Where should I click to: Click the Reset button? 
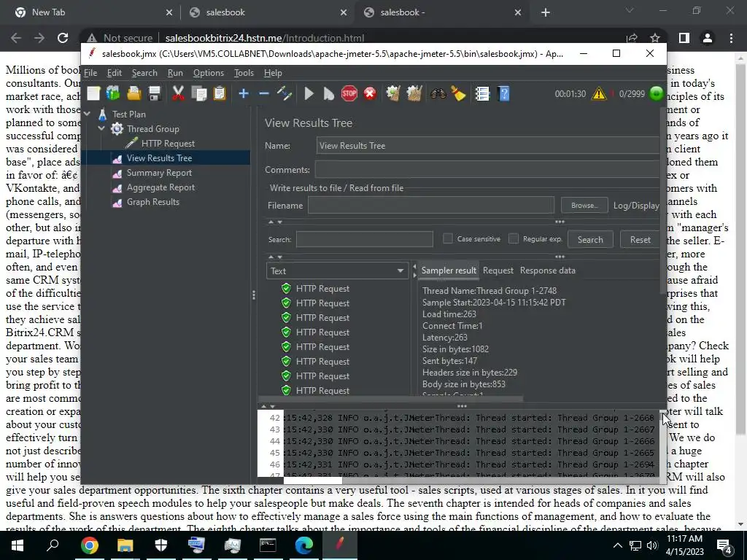click(640, 239)
